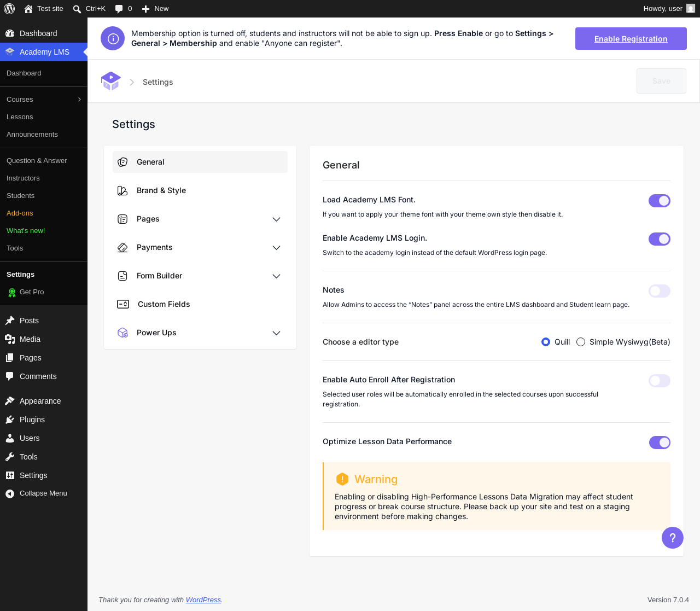The width and height of the screenshot is (700, 611).
Task: Click the Collapse Menu arrow icon
Action: (10, 493)
